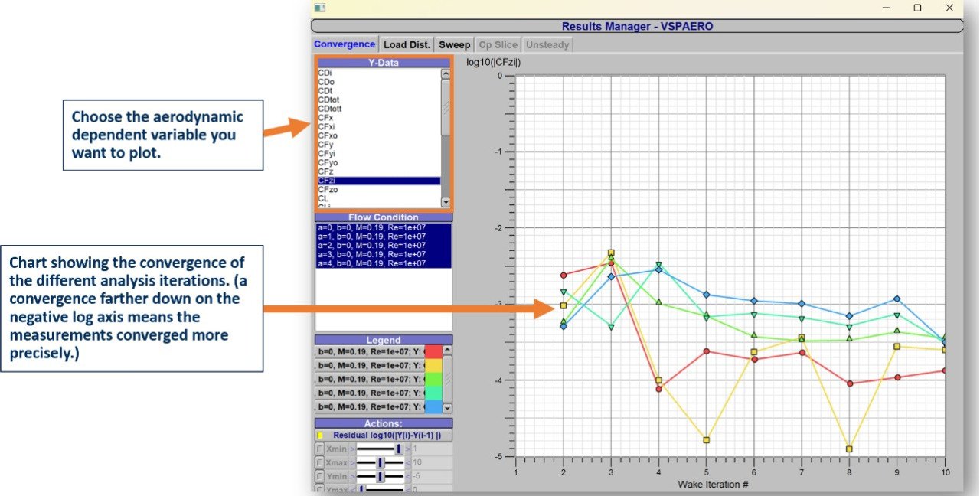This screenshot has height=496, width=980.
Task: Toggle the Residual log10 button
Action: [x=383, y=435]
